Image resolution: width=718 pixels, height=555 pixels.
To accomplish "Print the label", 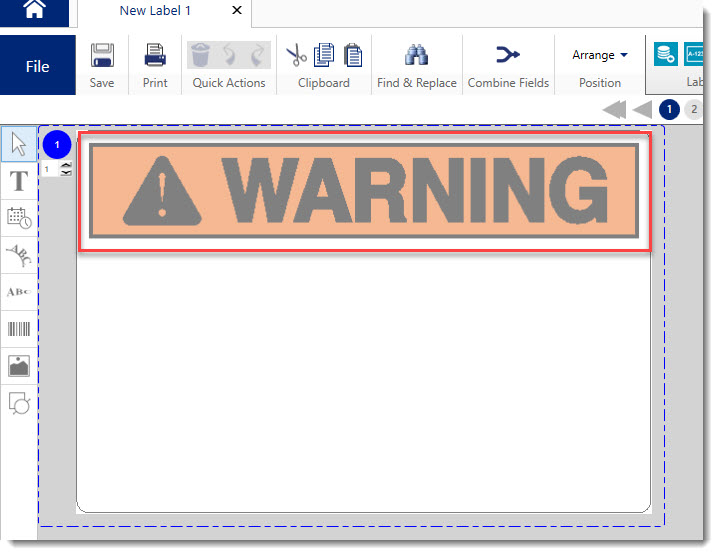I will pyautogui.click(x=155, y=63).
